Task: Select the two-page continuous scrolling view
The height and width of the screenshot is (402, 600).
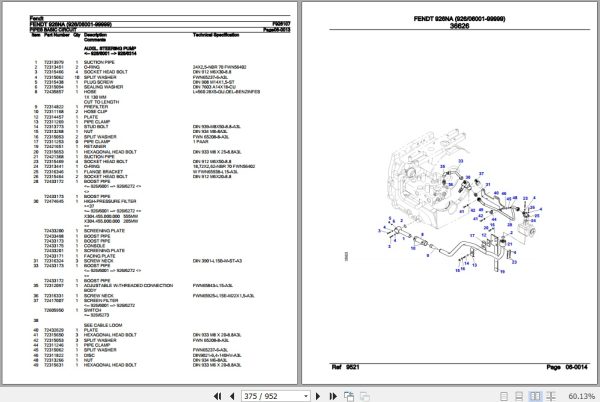Action: coord(551,396)
